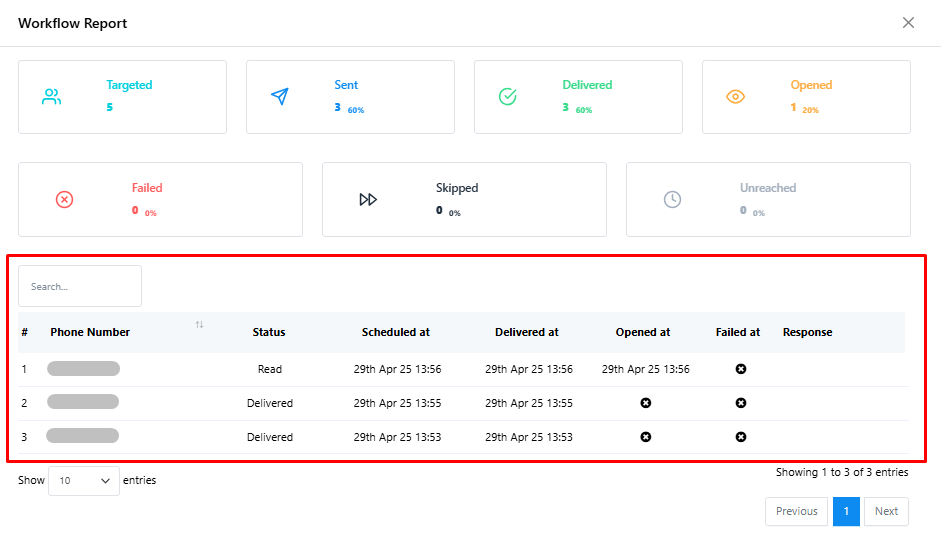941x550 pixels.
Task: Click row 1 Failed at cross icon
Action: tap(741, 369)
